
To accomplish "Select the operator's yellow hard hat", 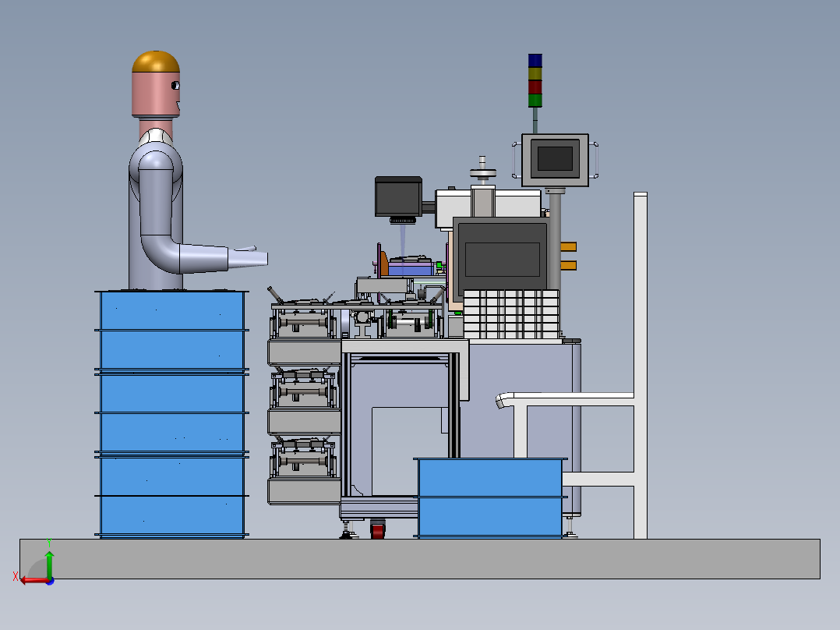I will [x=156, y=62].
